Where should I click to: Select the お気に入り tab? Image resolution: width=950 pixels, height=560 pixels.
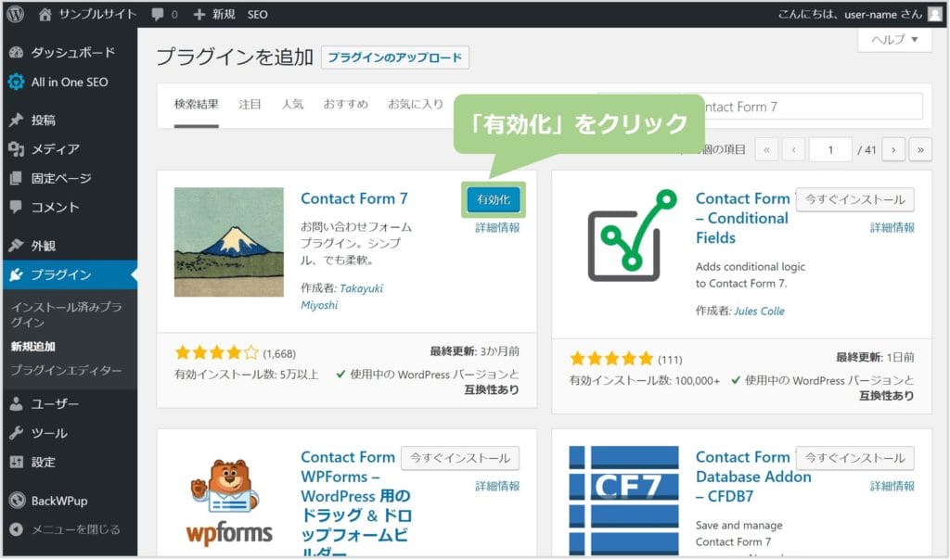click(x=416, y=105)
